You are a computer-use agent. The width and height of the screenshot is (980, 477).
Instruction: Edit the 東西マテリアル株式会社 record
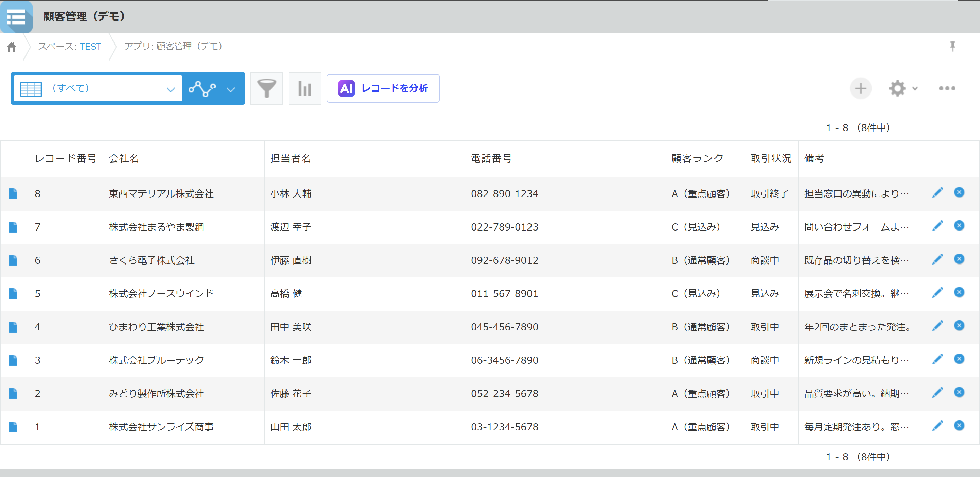coord(938,193)
